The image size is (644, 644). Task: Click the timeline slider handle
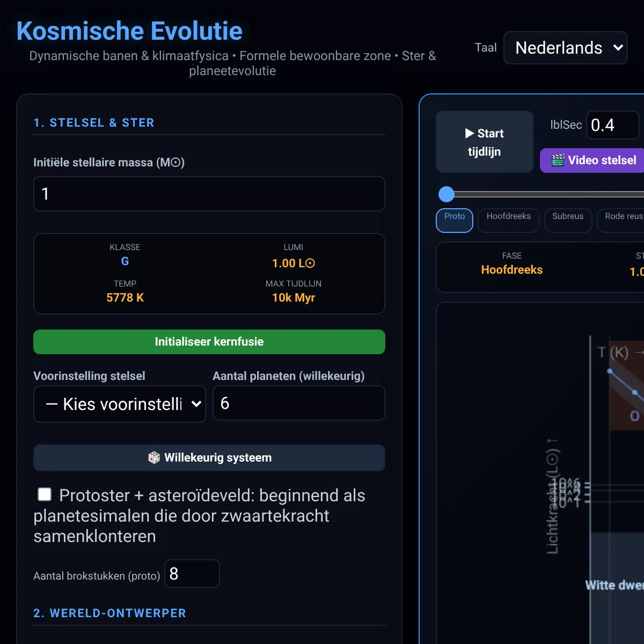click(x=447, y=194)
